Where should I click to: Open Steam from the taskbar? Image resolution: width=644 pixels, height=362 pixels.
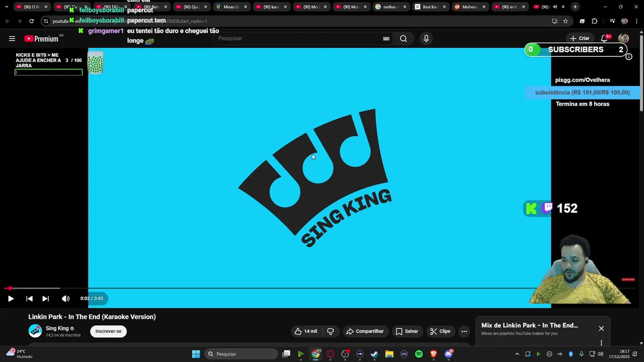[374, 354]
